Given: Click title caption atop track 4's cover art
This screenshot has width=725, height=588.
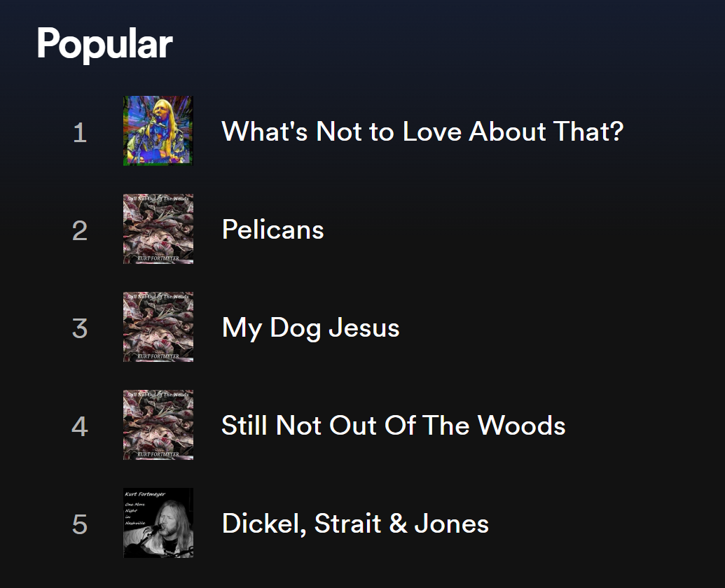Looking at the screenshot, I should click(158, 394).
